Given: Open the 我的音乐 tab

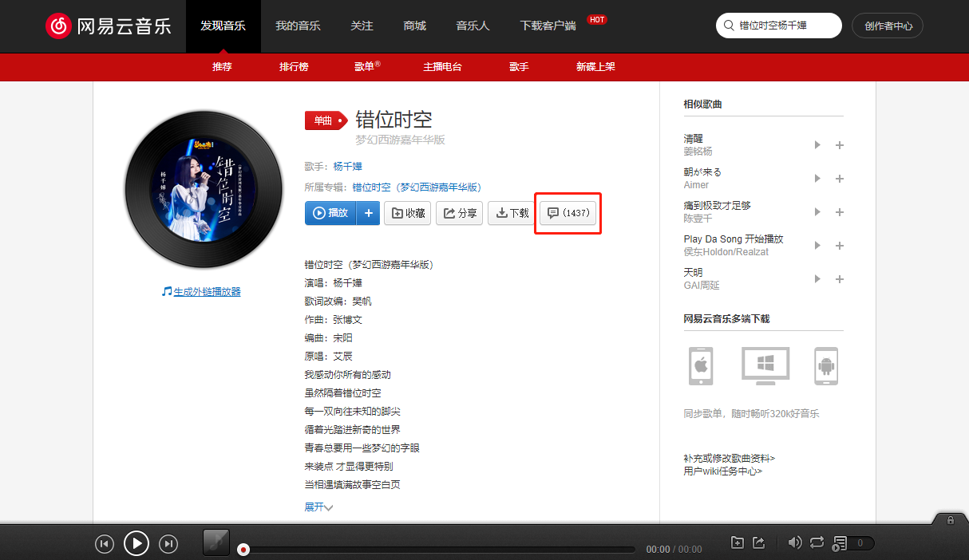Looking at the screenshot, I should click(298, 26).
